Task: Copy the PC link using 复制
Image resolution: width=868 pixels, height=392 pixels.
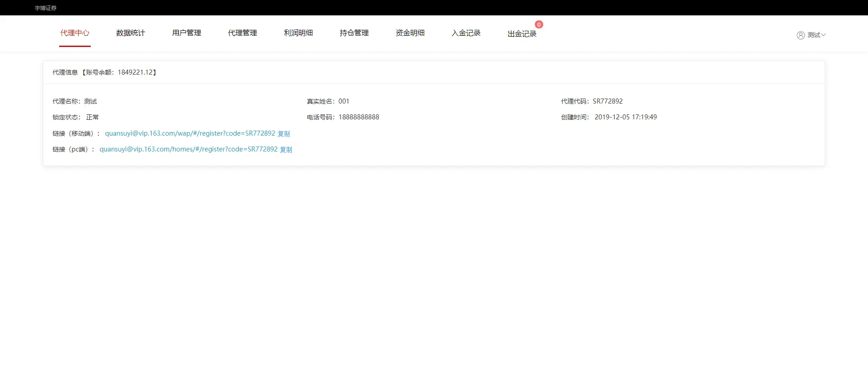Action: (286, 150)
